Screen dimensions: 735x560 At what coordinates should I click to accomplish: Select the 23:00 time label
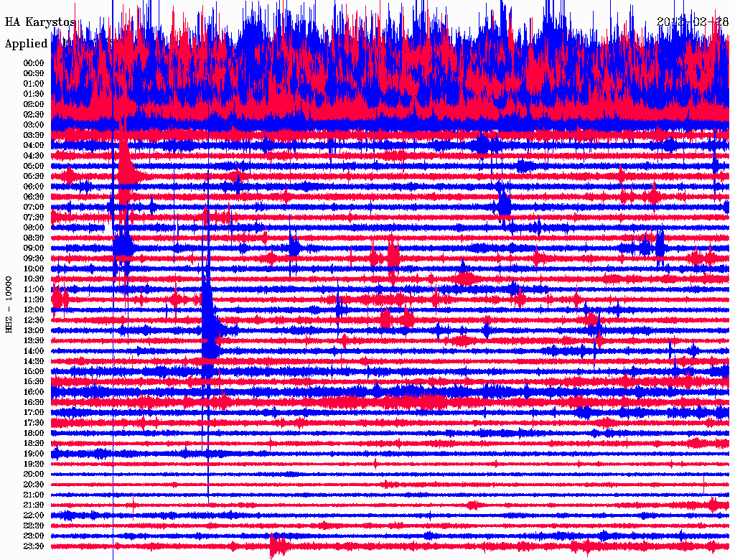34,536
